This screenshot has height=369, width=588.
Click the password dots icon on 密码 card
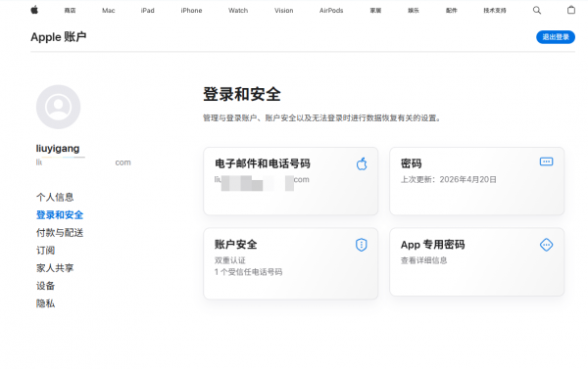(x=546, y=161)
